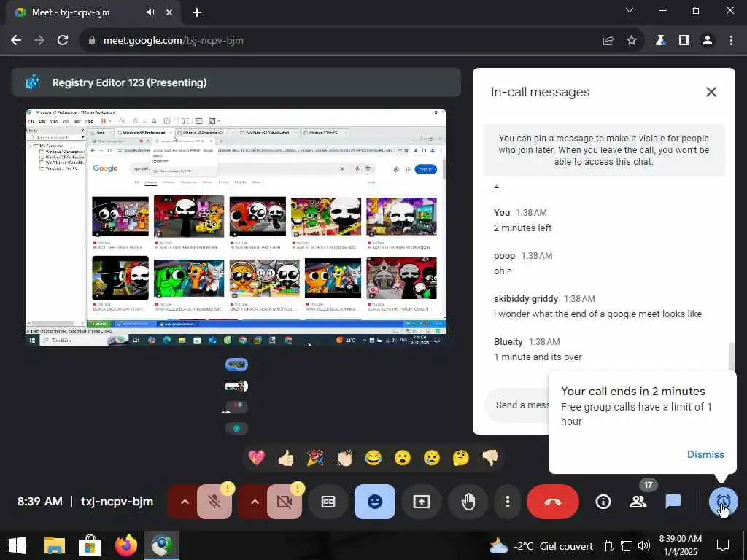Toggle the emoji reactions button
This screenshot has height=560, width=747.
(375, 502)
